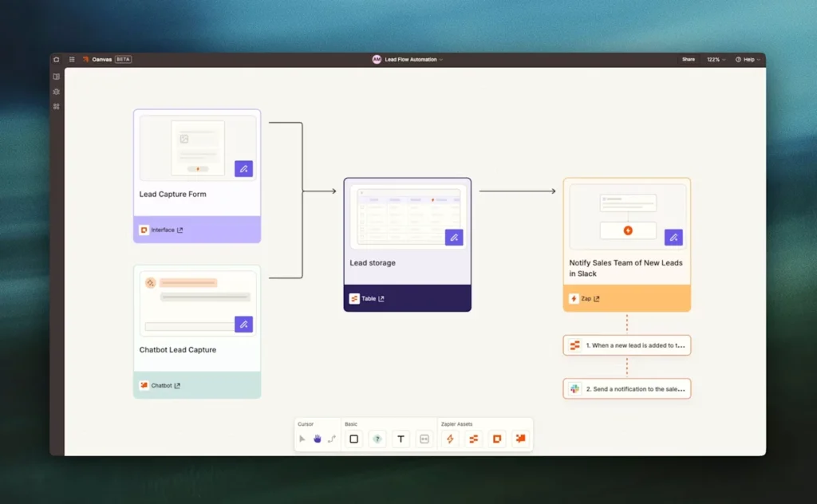Image resolution: width=817 pixels, height=504 pixels.
Task: Select the Interface asset tool
Action: [x=497, y=439]
